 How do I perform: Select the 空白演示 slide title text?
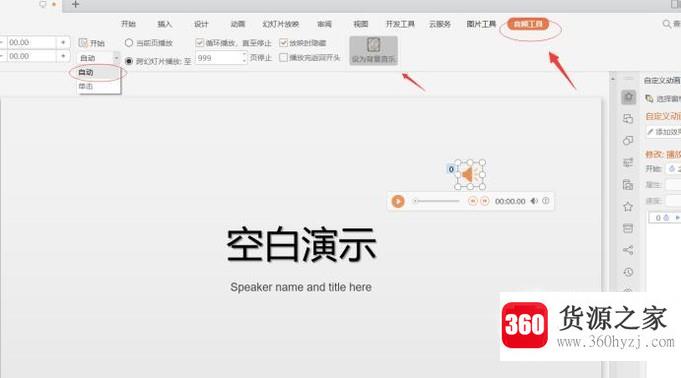click(301, 245)
